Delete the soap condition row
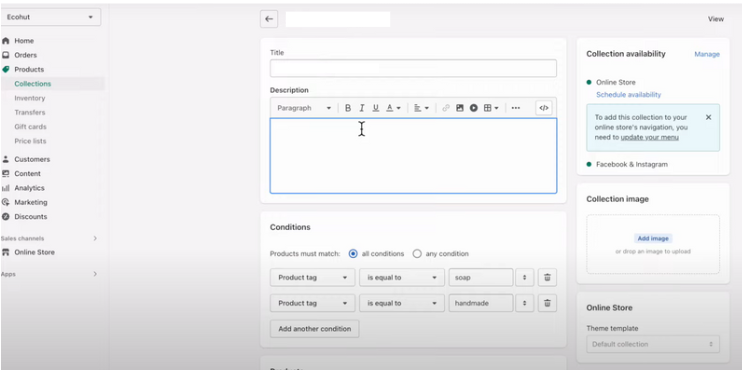Screen dimensions: 742x370 (547, 277)
